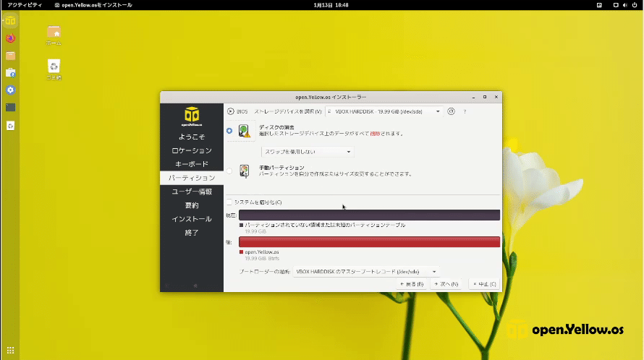Image resolution: width=644 pixels, height=360 pixels.
Task: Click the dark unpartitioned-space legend swatch
Action: (241, 225)
